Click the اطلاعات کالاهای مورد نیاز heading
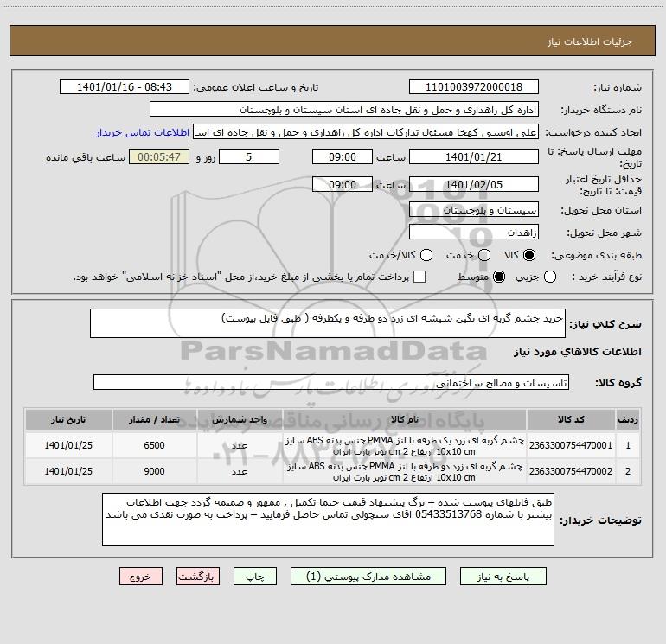The image size is (666, 644). tap(578, 352)
